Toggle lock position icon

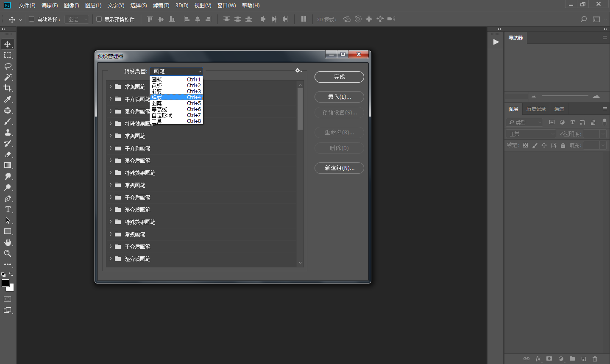point(544,145)
